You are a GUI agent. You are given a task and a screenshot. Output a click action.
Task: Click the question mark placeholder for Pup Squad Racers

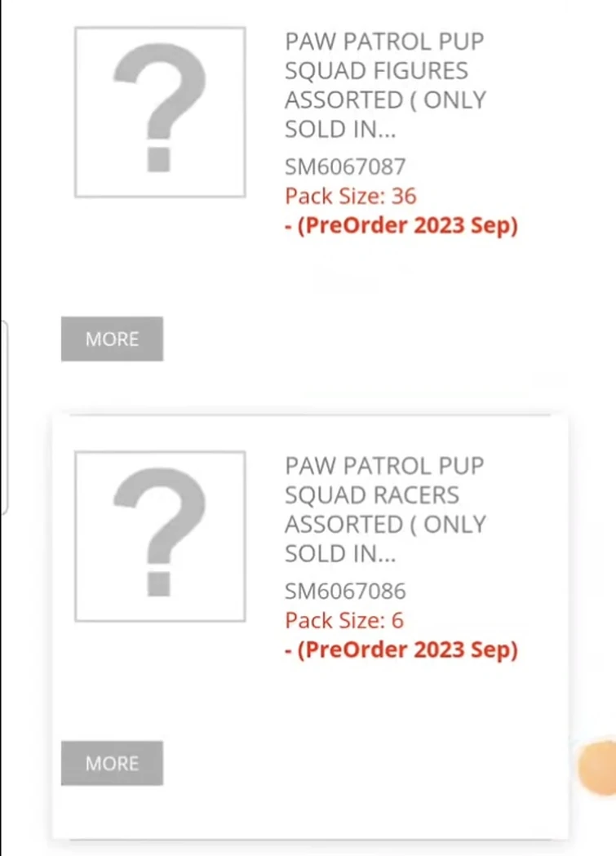pos(160,536)
